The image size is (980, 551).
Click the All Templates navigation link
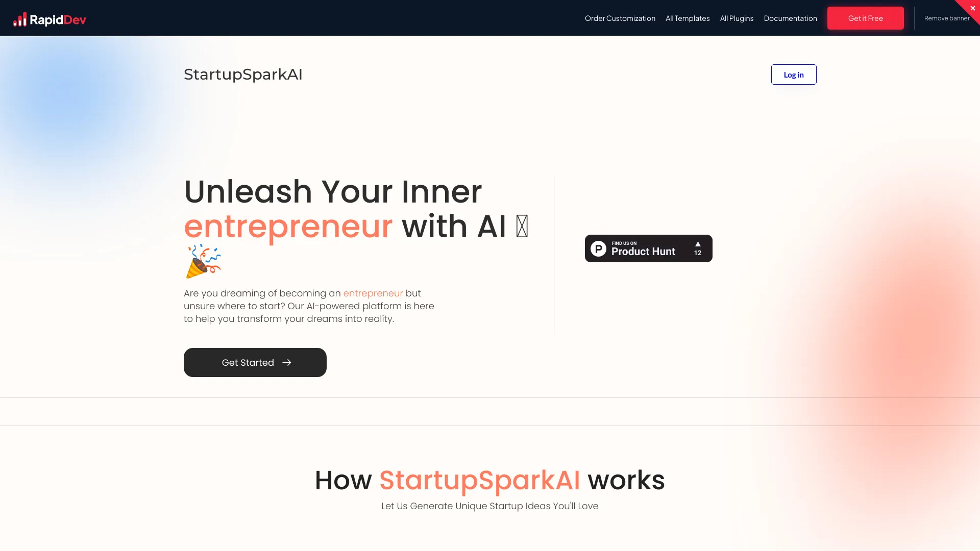688,18
